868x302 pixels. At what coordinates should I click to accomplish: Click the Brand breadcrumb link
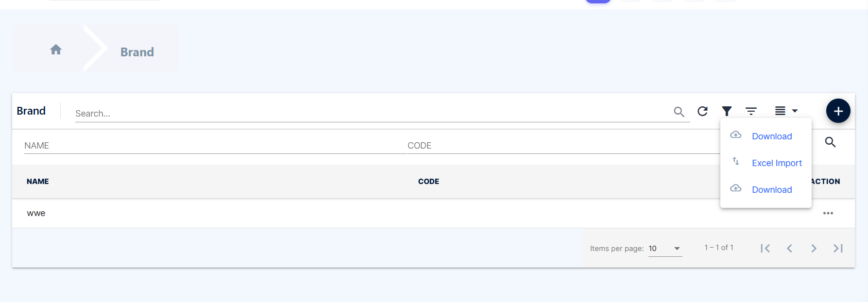tap(137, 52)
